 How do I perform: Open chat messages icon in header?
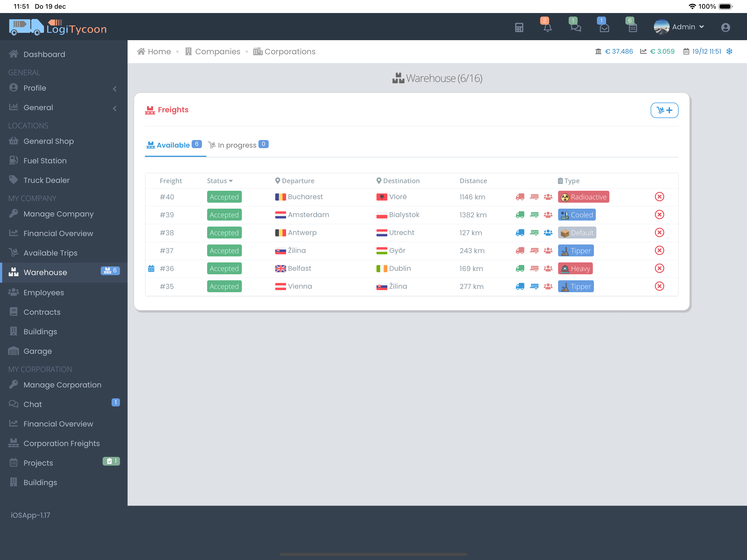576,27
